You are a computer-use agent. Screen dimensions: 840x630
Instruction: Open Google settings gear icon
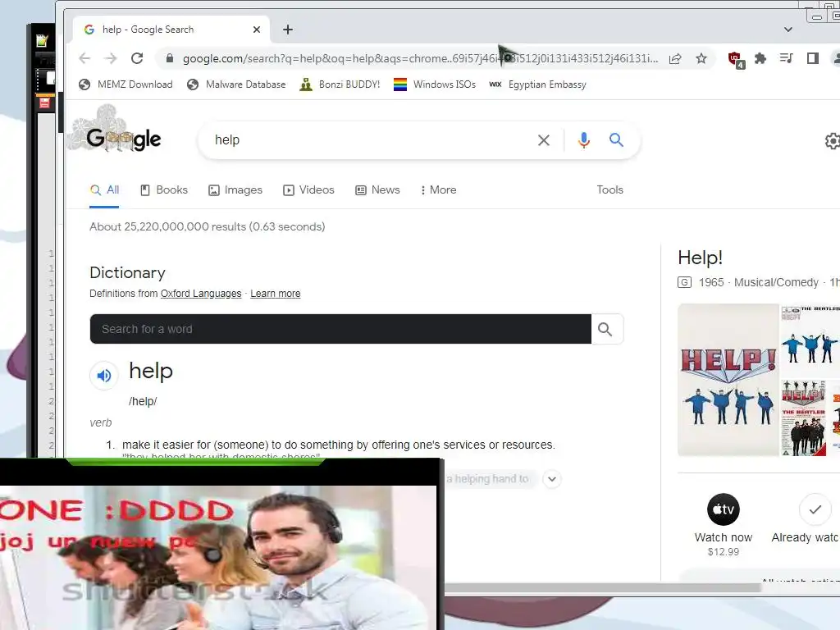tap(832, 141)
